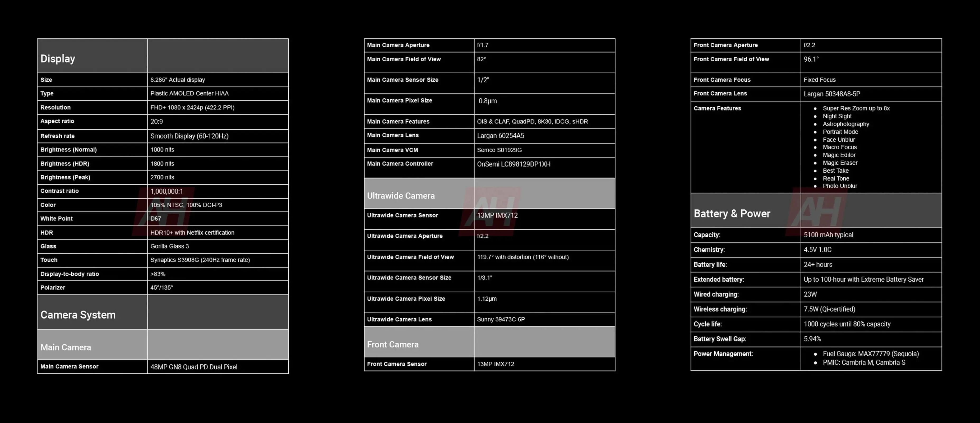The height and width of the screenshot is (423, 980).
Task: Click the 'Battery & Power' section header
Action: click(x=732, y=214)
